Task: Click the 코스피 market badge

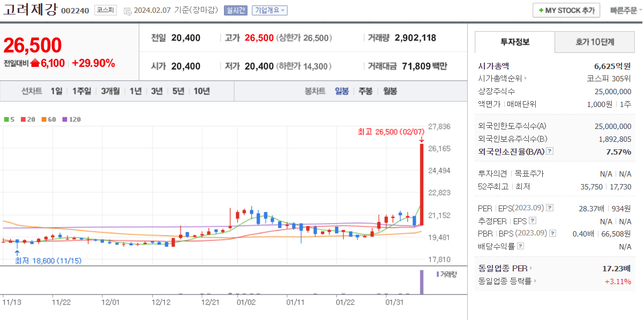Action: click(106, 10)
